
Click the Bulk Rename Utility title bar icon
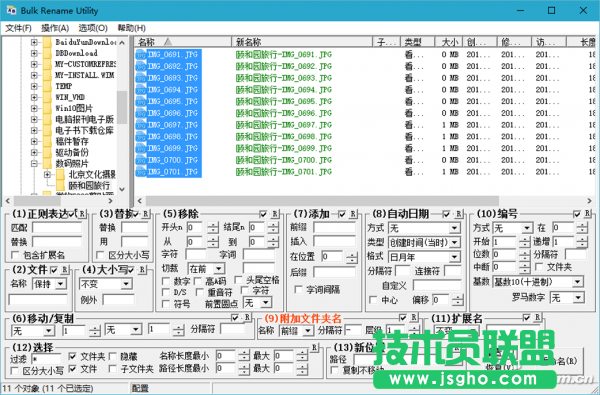pos(11,10)
